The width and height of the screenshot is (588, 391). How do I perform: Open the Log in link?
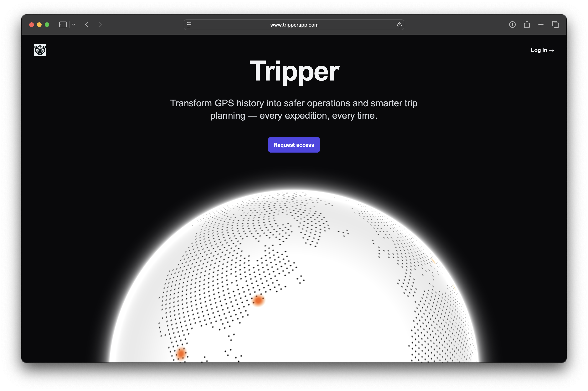(542, 50)
